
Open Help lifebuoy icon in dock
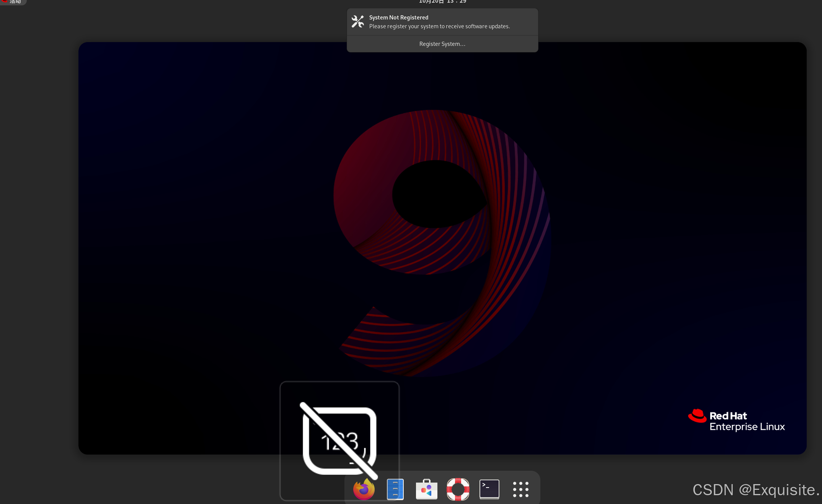pos(458,489)
